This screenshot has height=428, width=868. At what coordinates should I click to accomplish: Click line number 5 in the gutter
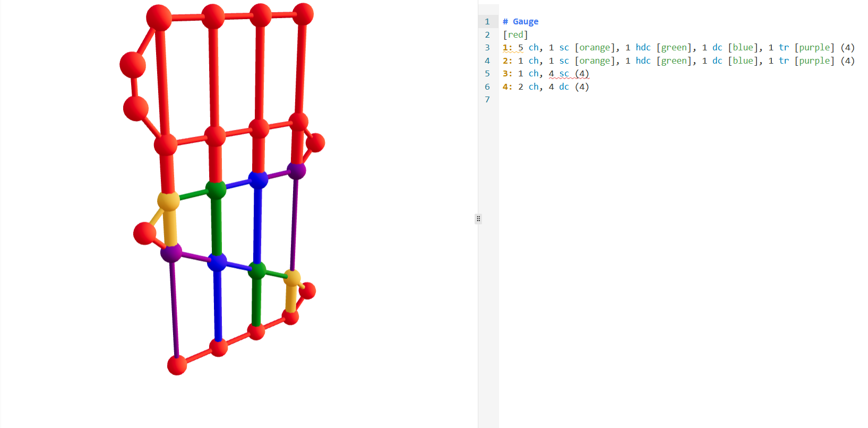(x=487, y=74)
